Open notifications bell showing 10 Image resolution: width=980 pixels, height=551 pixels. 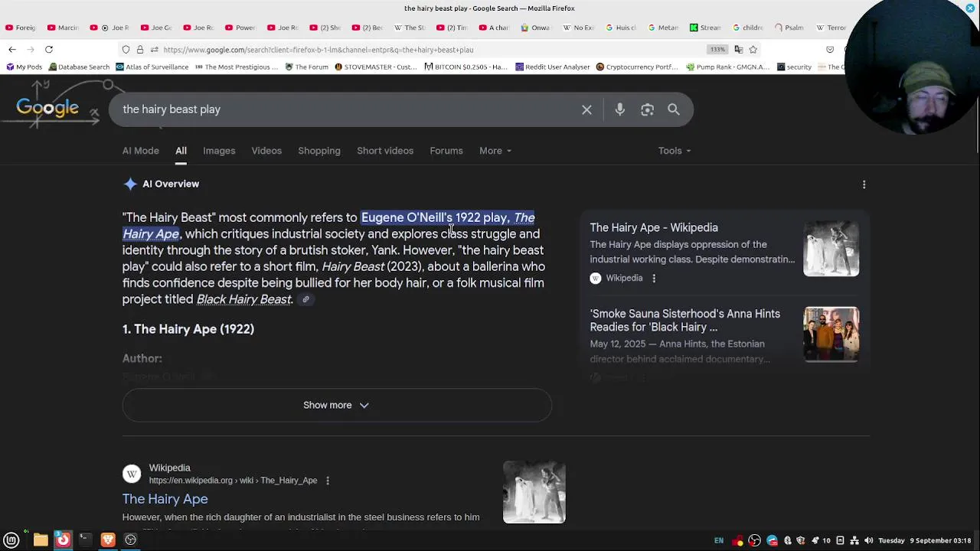point(821,540)
